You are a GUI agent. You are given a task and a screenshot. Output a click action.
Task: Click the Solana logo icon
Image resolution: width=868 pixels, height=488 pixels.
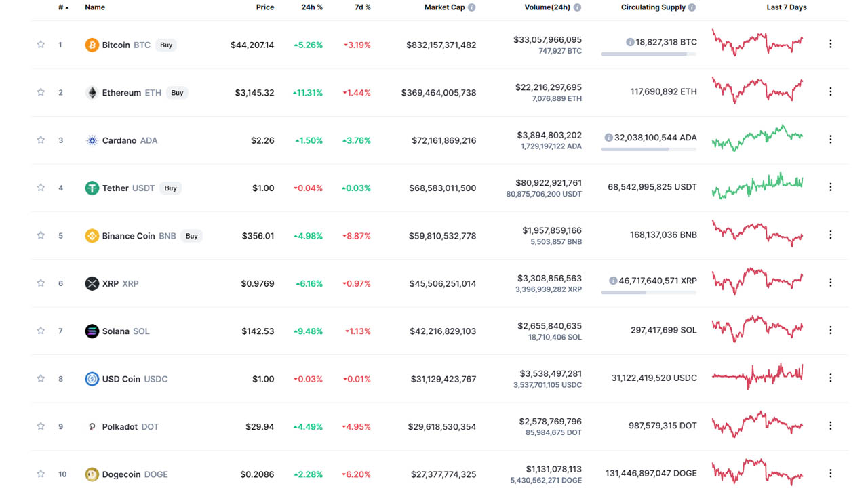click(x=92, y=331)
